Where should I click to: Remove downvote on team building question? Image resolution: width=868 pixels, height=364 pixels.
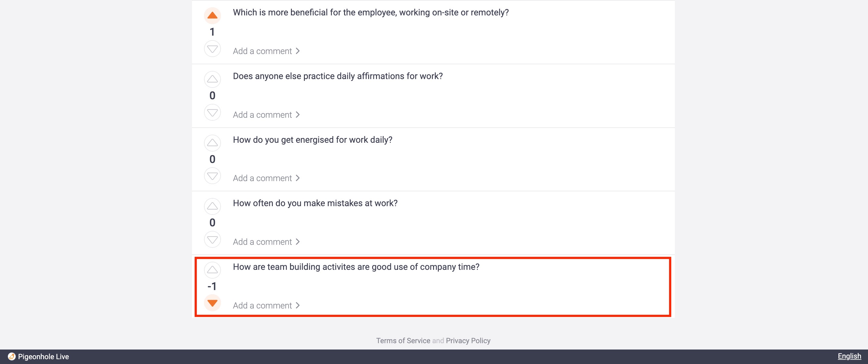tap(212, 303)
